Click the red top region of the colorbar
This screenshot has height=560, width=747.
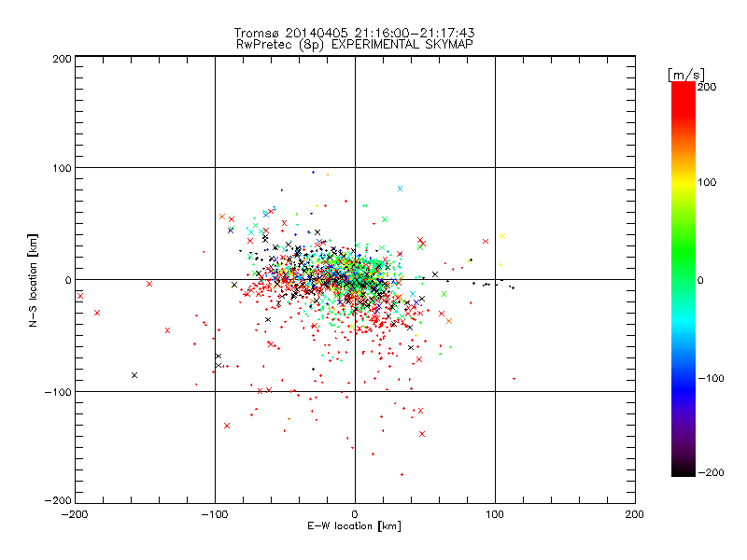pyautogui.click(x=684, y=100)
